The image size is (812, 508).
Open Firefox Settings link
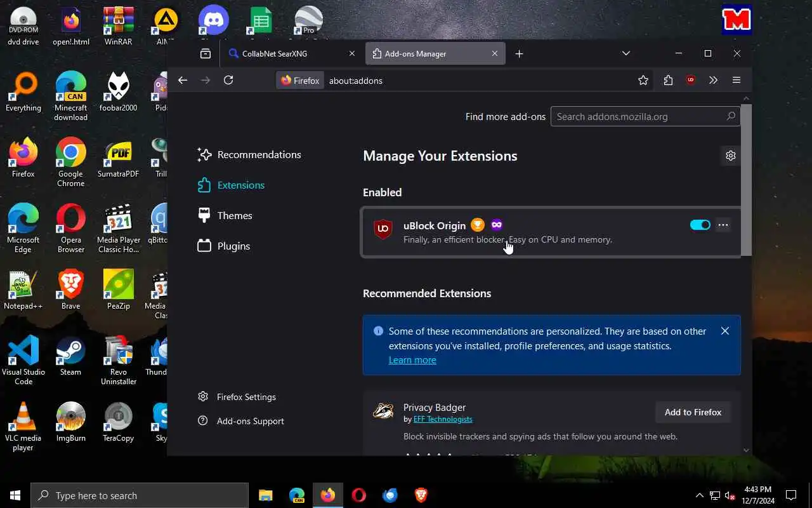[x=237, y=397]
